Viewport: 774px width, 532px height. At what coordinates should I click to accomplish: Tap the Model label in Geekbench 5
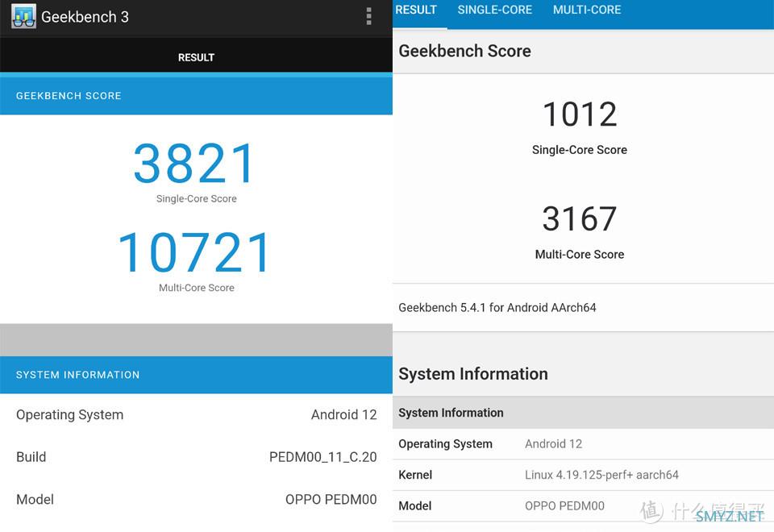pos(415,506)
